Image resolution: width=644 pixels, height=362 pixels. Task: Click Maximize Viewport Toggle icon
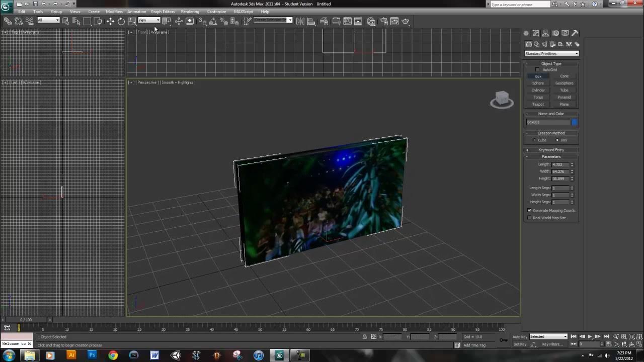639,344
